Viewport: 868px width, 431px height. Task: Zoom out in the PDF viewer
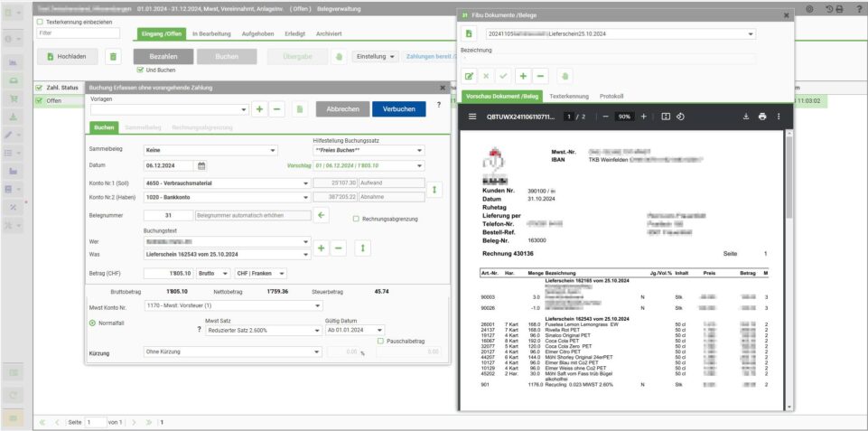pyautogui.click(x=606, y=117)
